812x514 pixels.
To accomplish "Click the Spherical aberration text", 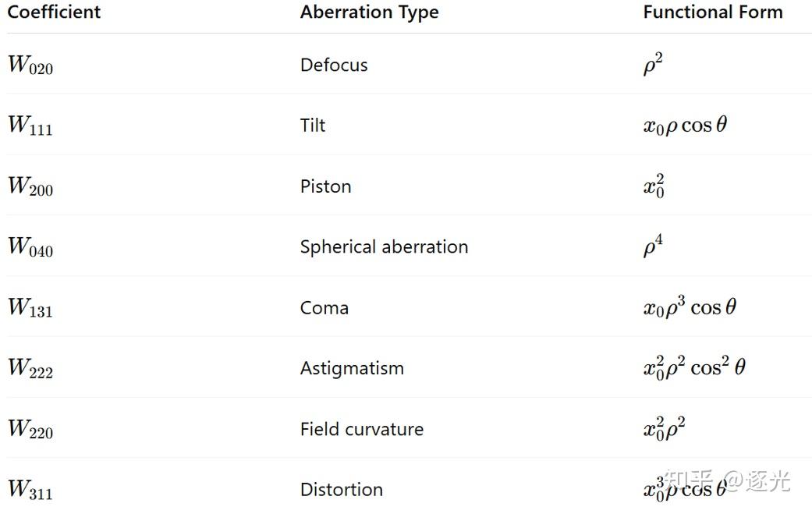I will 384,247.
